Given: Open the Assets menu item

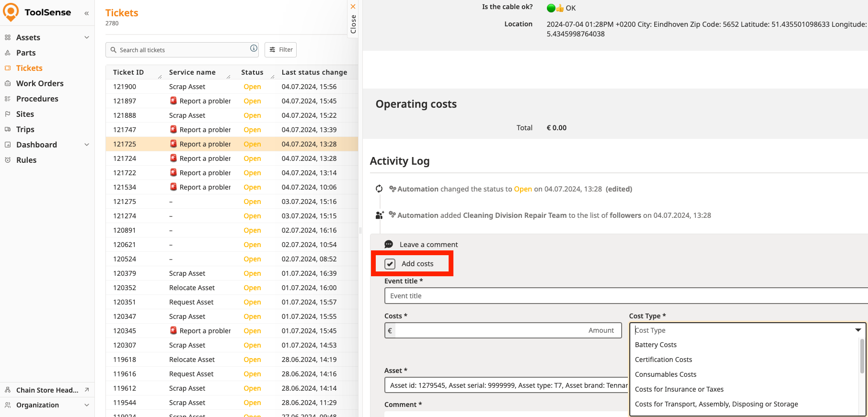Looking at the screenshot, I should 28,37.
